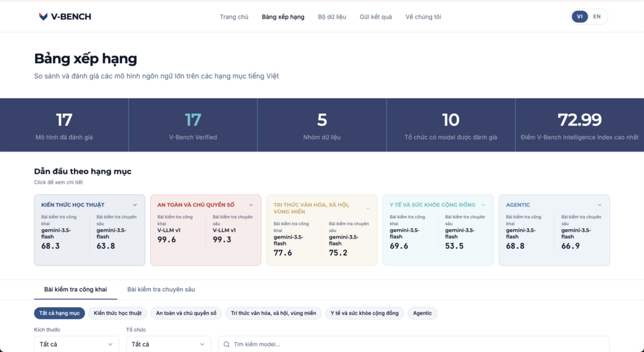Click the 17 Mô hình đã đánh giá stat

(64, 125)
